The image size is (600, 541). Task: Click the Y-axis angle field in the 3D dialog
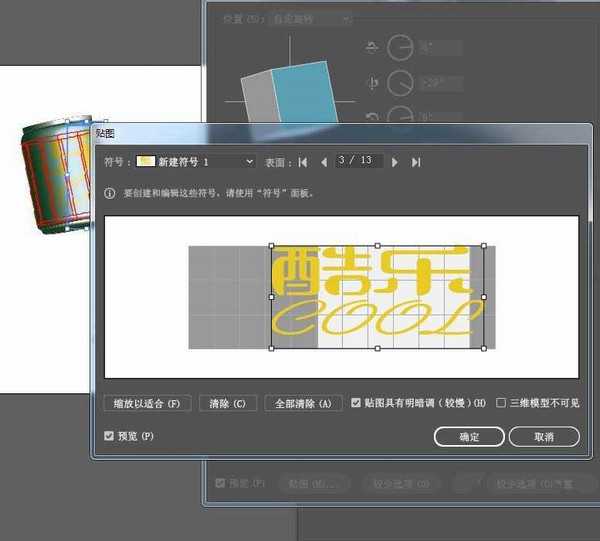coord(441,83)
